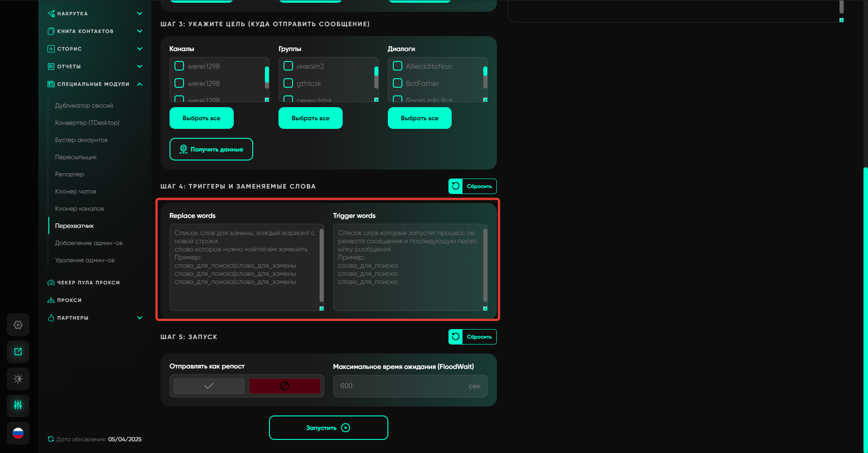
Task: Open the Дубликатор сессий module
Action: [84, 105]
